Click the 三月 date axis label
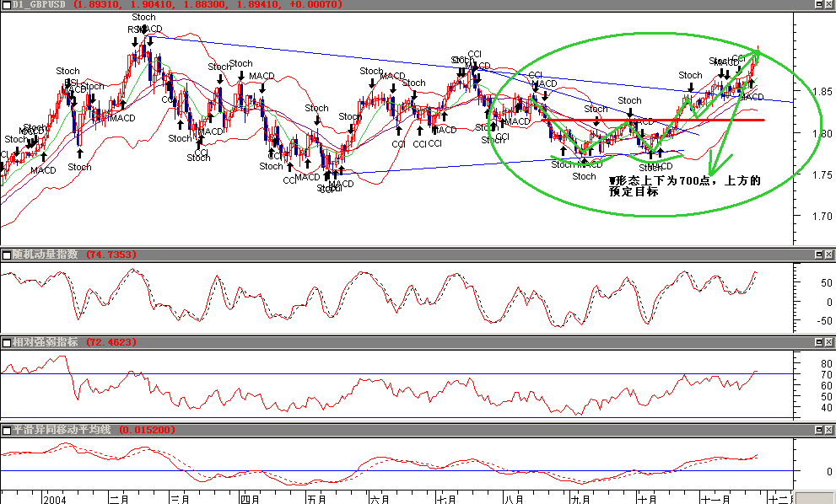The width and height of the screenshot is (836, 504). point(181,499)
